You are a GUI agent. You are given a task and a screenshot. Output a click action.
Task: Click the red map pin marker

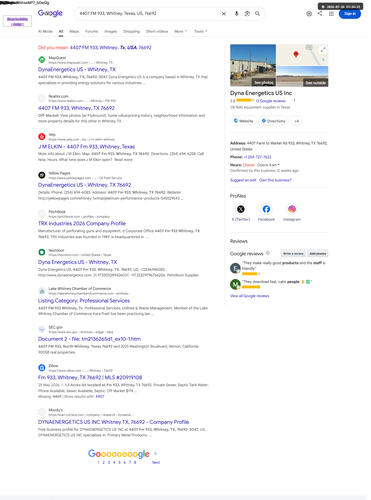pos(296,54)
